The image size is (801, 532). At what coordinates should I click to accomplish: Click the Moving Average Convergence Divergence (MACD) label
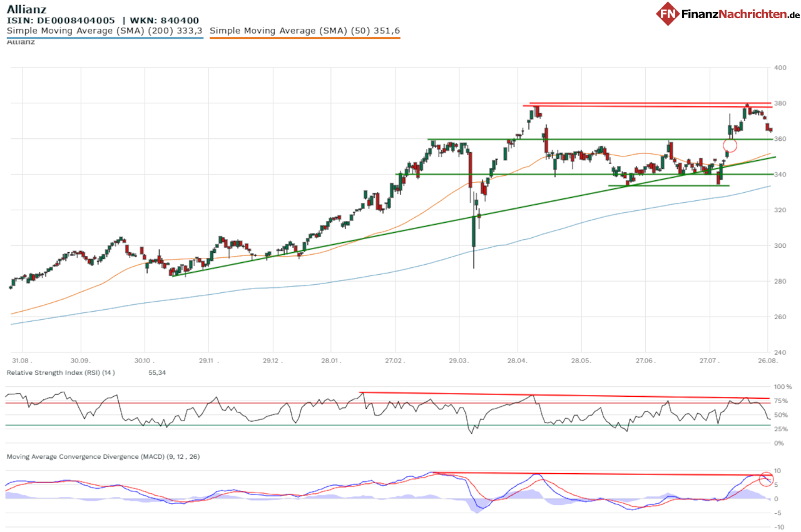coord(103,457)
